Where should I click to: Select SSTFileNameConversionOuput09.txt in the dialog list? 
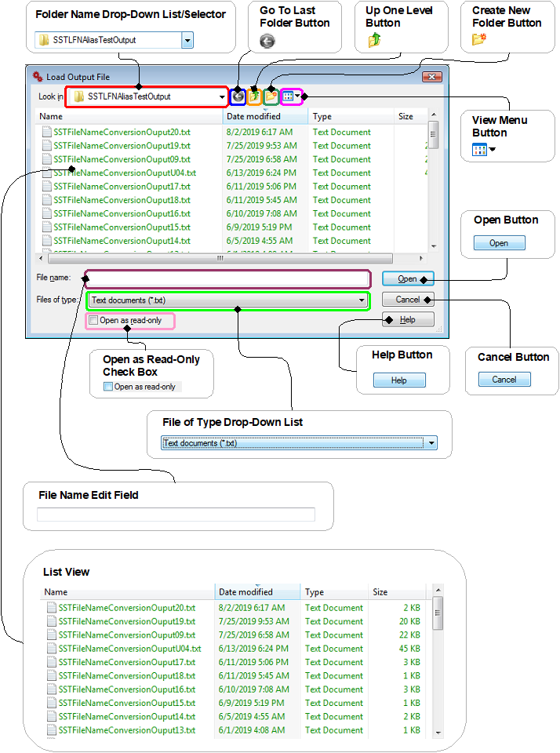(x=122, y=159)
